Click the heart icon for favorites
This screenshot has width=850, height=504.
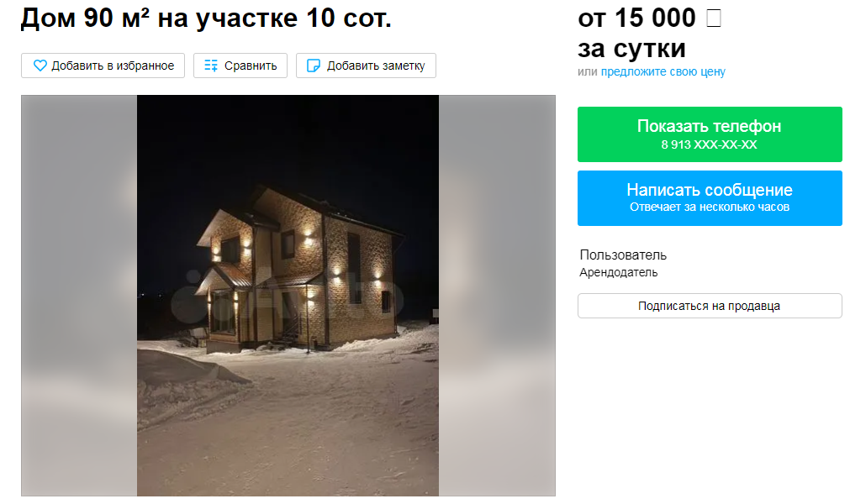click(40, 66)
